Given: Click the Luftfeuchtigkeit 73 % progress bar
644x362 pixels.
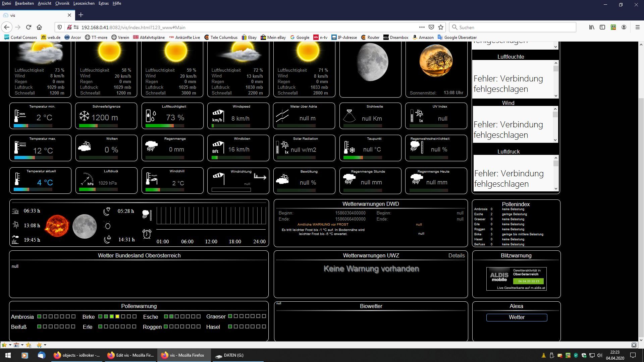Looking at the screenshot, I should pos(165,126).
